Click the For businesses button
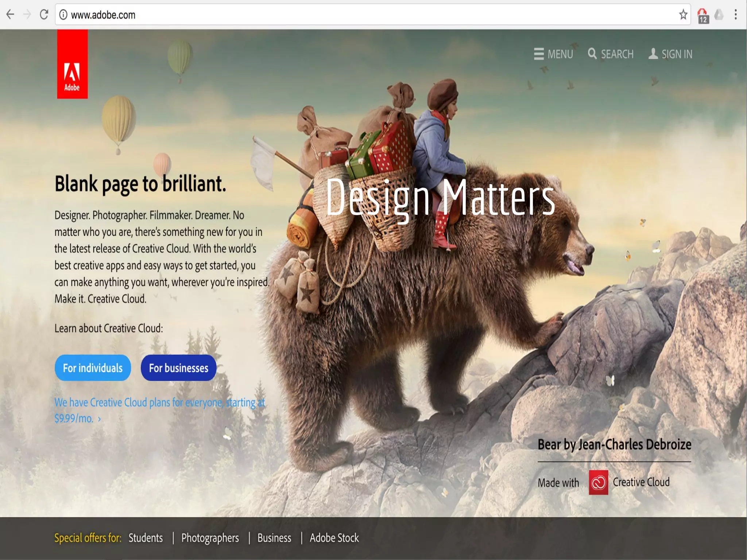This screenshot has width=747, height=560. tap(179, 368)
